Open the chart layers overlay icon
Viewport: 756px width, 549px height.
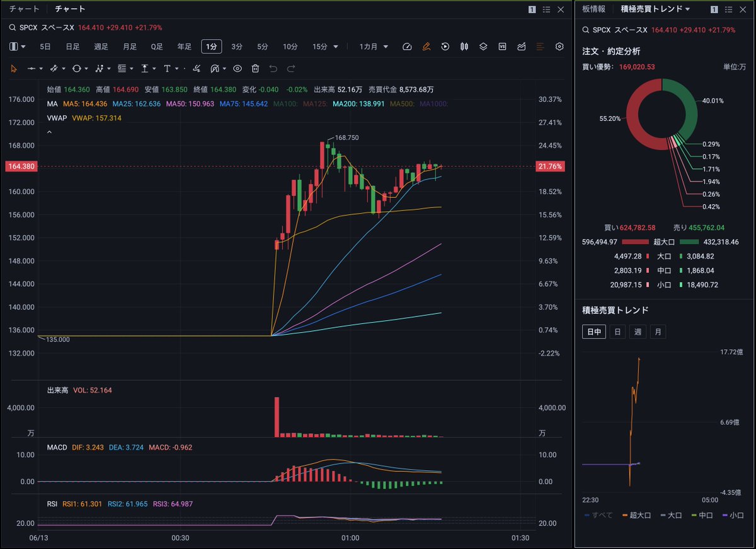point(483,47)
